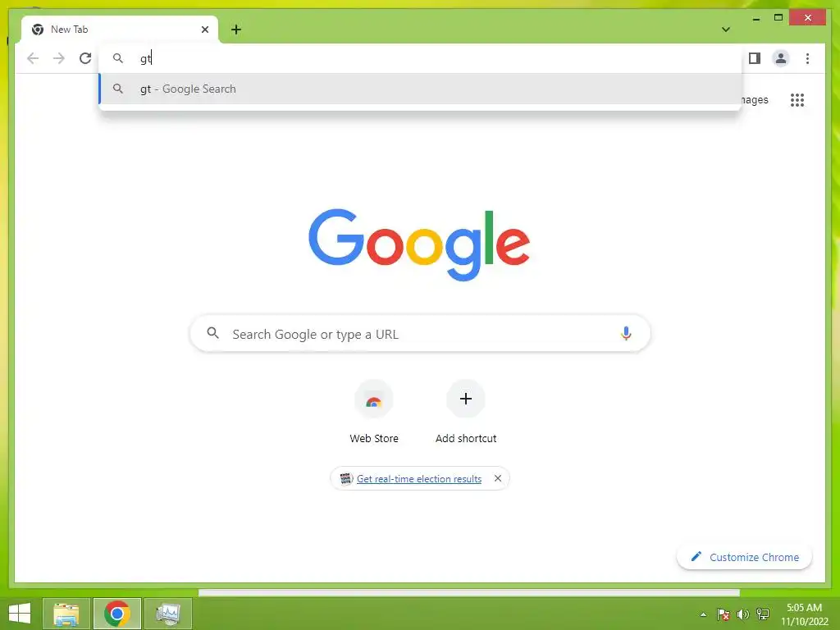Click the search icon in the suggestion row
The width and height of the screenshot is (840, 630).
[118, 89]
